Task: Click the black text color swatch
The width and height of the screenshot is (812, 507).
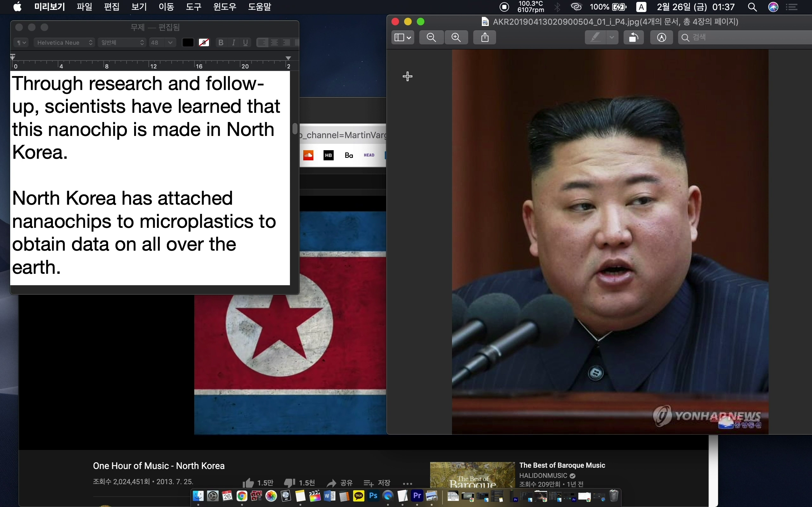Action: point(187,42)
